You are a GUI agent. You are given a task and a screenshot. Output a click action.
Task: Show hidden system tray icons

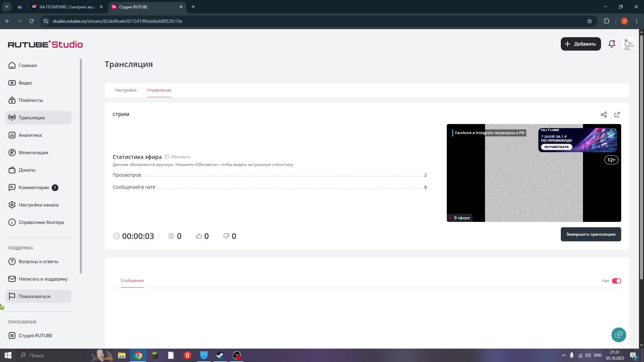point(563,355)
